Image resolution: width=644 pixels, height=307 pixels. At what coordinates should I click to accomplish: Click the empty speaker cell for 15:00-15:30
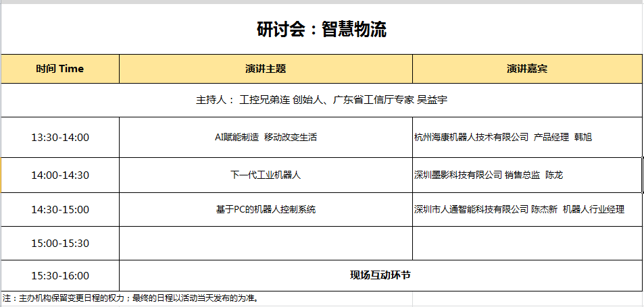(527, 243)
